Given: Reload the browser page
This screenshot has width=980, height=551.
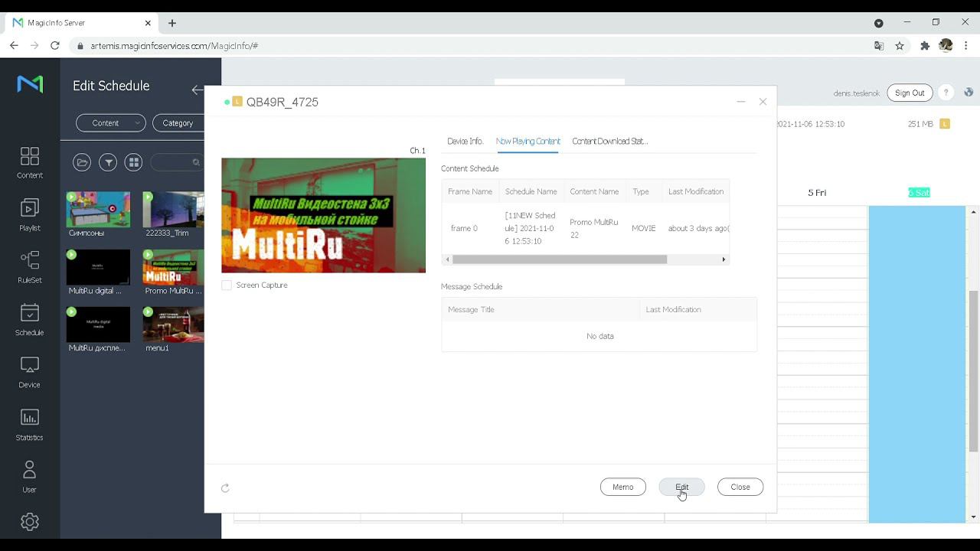Looking at the screenshot, I should (55, 46).
